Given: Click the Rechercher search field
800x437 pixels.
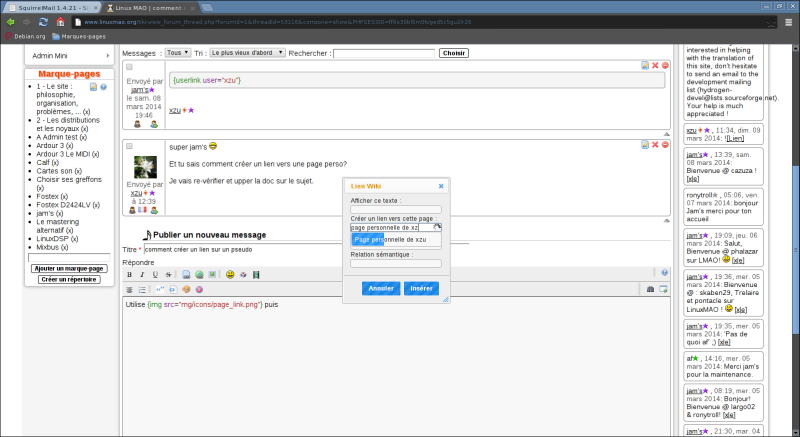Looking at the screenshot, I should 384,53.
